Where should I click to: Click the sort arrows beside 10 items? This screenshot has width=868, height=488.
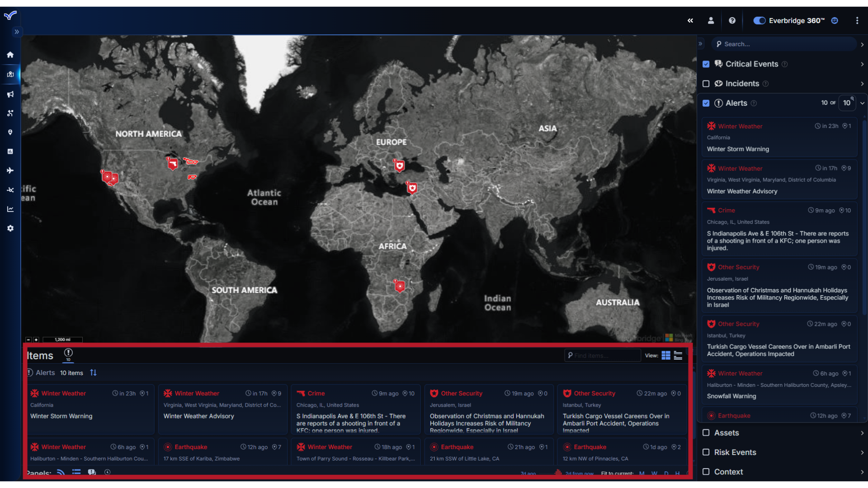(x=93, y=373)
